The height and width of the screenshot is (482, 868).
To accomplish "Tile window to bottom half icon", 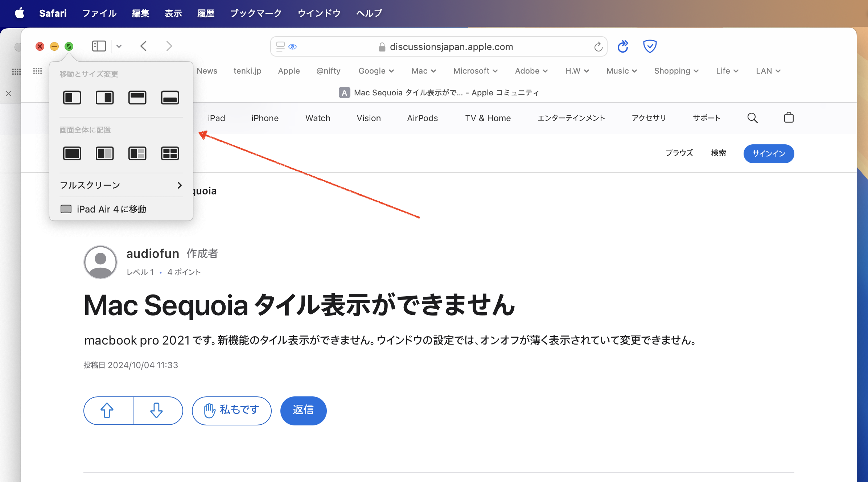I will (x=170, y=98).
